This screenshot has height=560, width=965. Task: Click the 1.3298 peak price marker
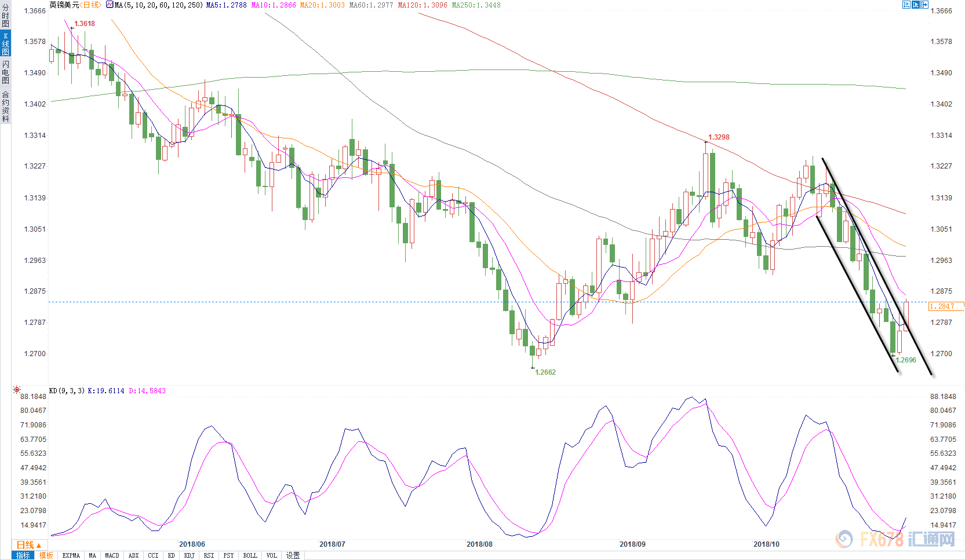tap(719, 137)
